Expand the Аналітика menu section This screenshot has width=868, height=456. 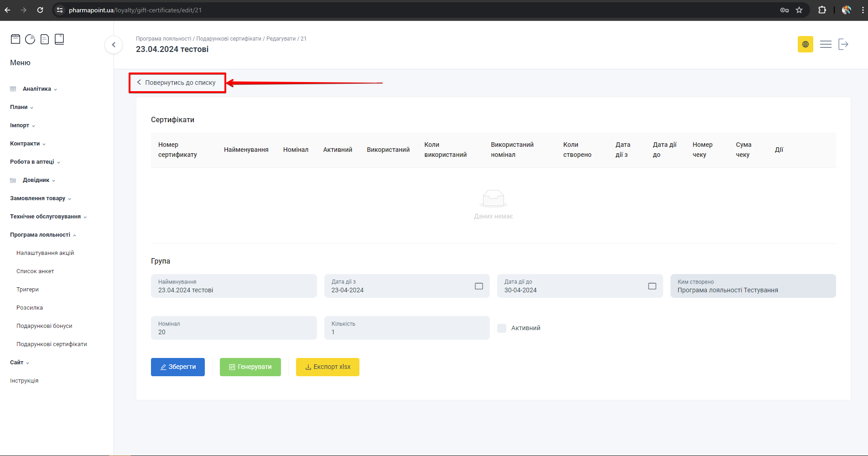click(x=37, y=89)
